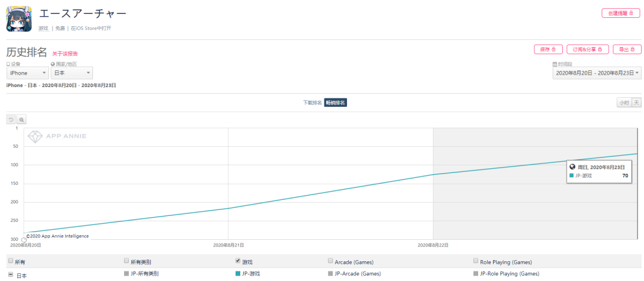The width and height of the screenshot is (644, 281).
Task: Reset chart zoom with undo icon
Action: pos(11,120)
